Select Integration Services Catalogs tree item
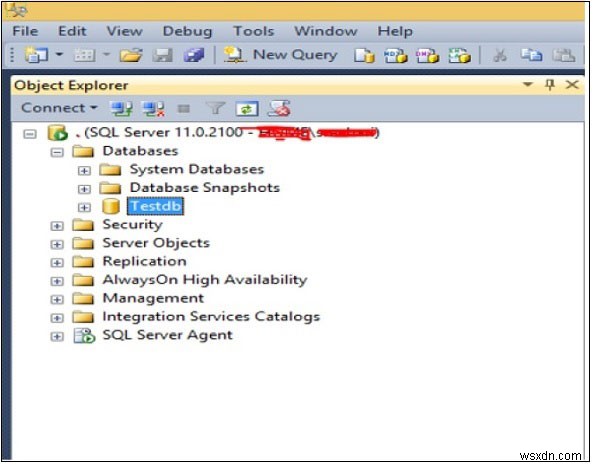 [211, 317]
